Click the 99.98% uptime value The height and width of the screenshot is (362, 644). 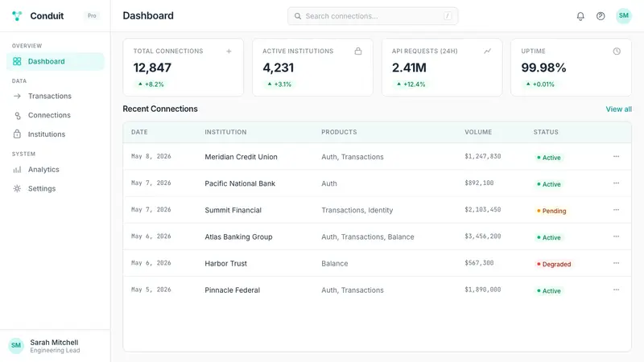tap(543, 68)
